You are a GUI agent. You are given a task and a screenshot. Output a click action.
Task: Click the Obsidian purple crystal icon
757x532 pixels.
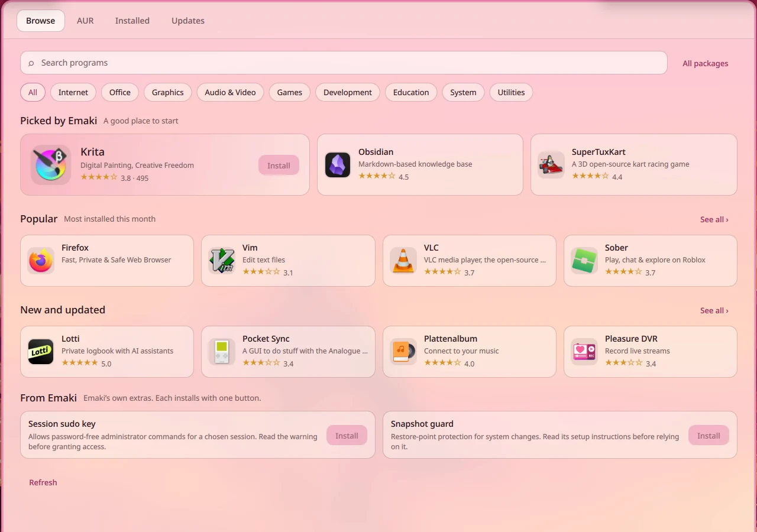point(338,164)
